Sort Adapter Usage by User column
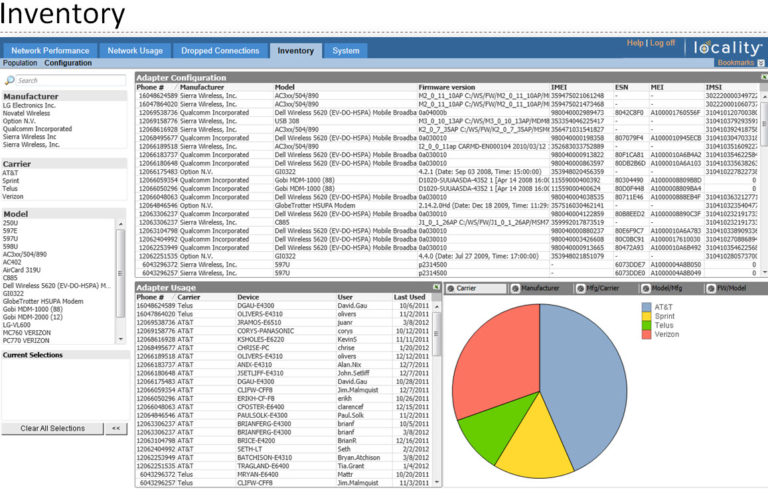The width and height of the screenshot is (768, 502). coord(345,297)
